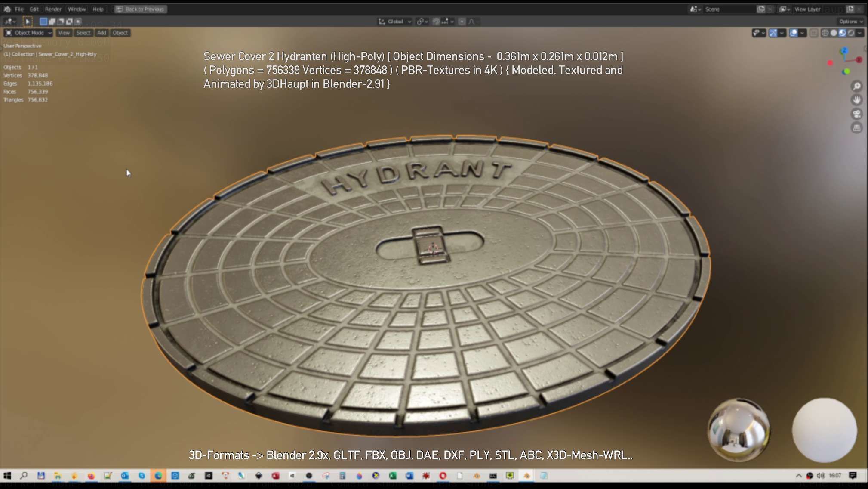
Task: Open the viewport Add menu
Action: tap(102, 33)
